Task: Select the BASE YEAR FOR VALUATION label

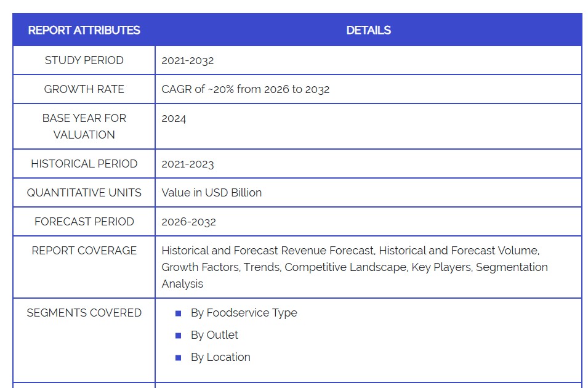Action: tap(84, 126)
